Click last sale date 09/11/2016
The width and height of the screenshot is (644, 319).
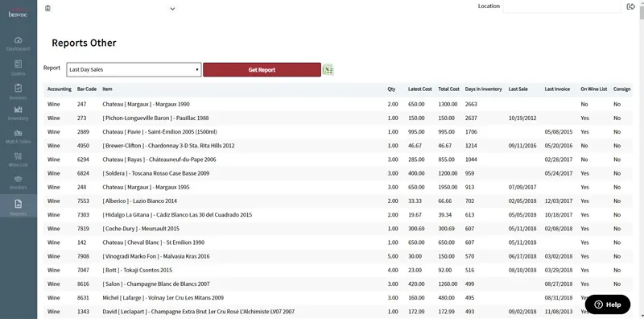tap(522, 146)
